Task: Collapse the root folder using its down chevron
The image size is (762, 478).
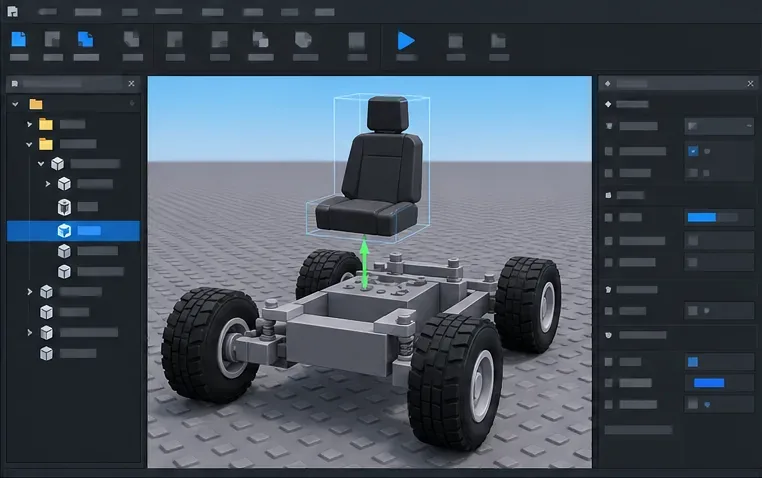Action: pos(15,104)
